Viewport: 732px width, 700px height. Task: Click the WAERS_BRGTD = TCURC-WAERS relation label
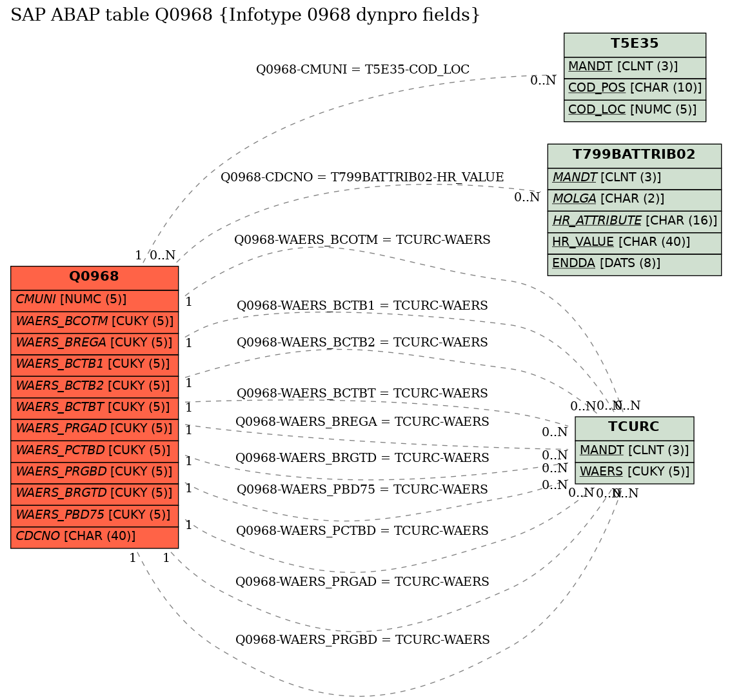(362, 458)
